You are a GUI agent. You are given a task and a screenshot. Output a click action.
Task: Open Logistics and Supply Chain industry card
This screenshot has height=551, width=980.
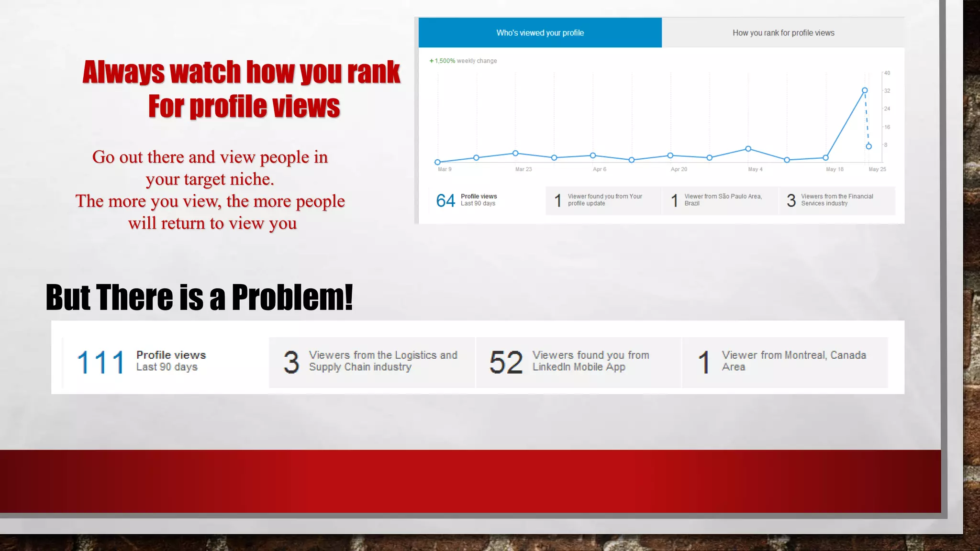coord(372,362)
